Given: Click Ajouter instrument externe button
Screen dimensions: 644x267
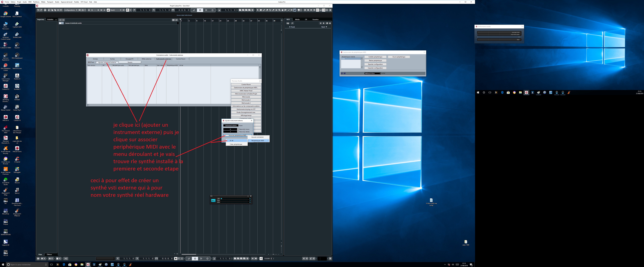Looking at the screenshot, I should (107, 62).
